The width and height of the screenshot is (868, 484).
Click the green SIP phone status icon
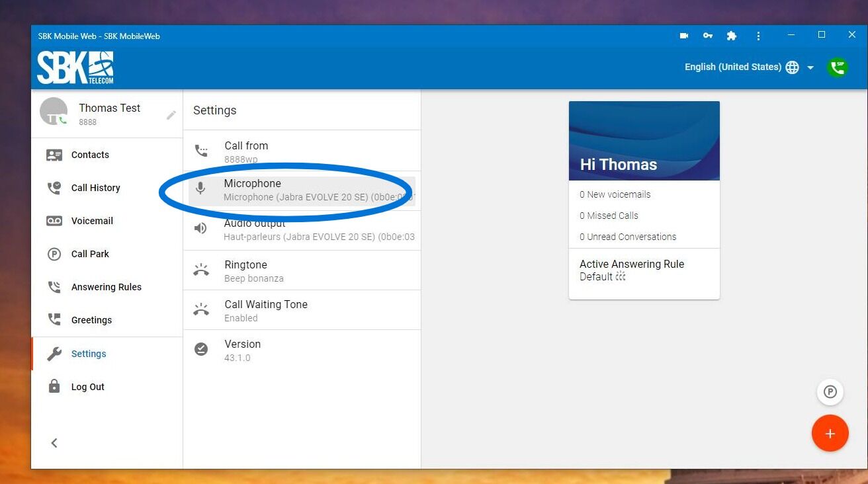(838, 67)
